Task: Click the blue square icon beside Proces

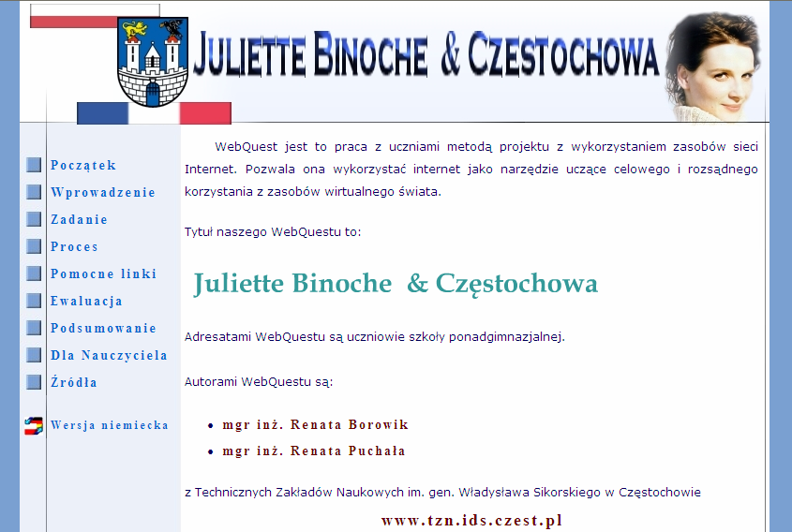Action: point(34,247)
